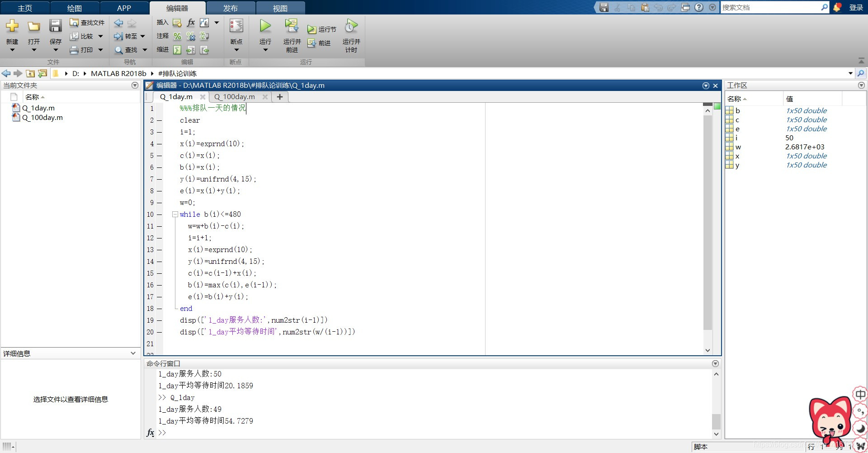Select Q_1day.m in Current Folder
This screenshot has height=453, width=868.
pos(38,108)
